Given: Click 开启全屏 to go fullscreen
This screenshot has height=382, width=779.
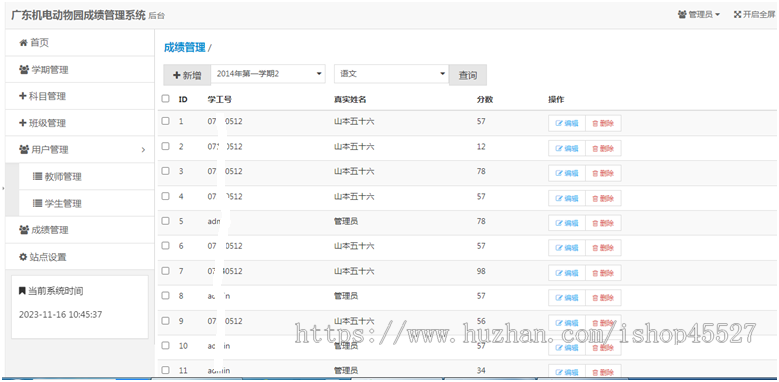Looking at the screenshot, I should 754,15.
